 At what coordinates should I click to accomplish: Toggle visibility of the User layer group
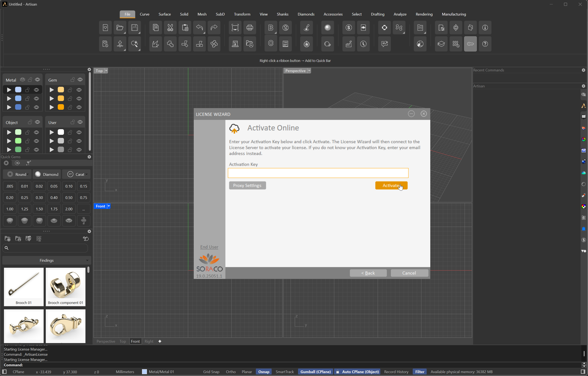coord(80,122)
